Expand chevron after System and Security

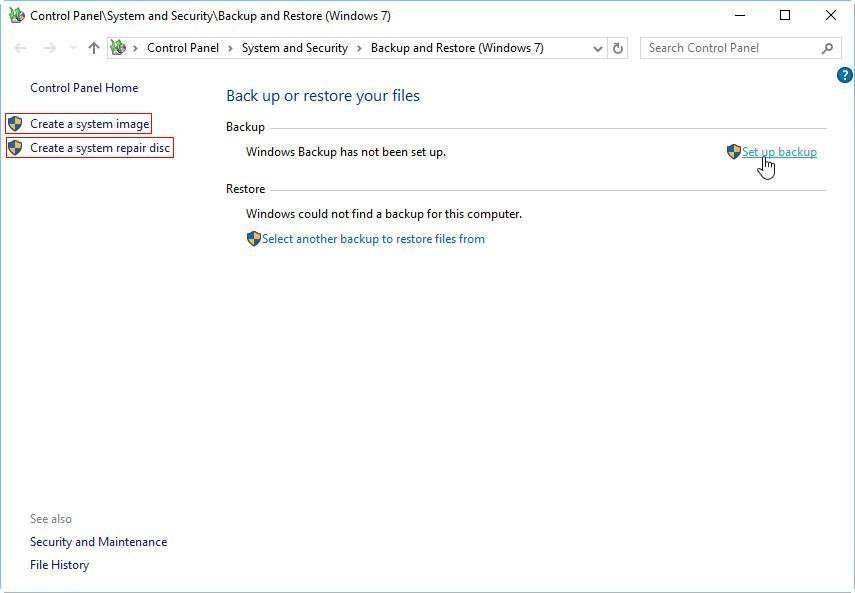tap(359, 49)
